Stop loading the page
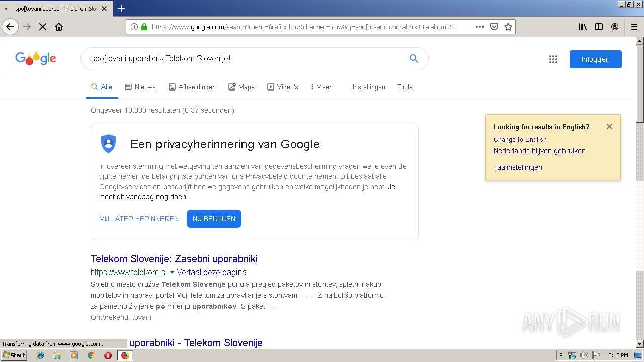Image resolution: width=644 pixels, height=362 pixels. (x=43, y=27)
